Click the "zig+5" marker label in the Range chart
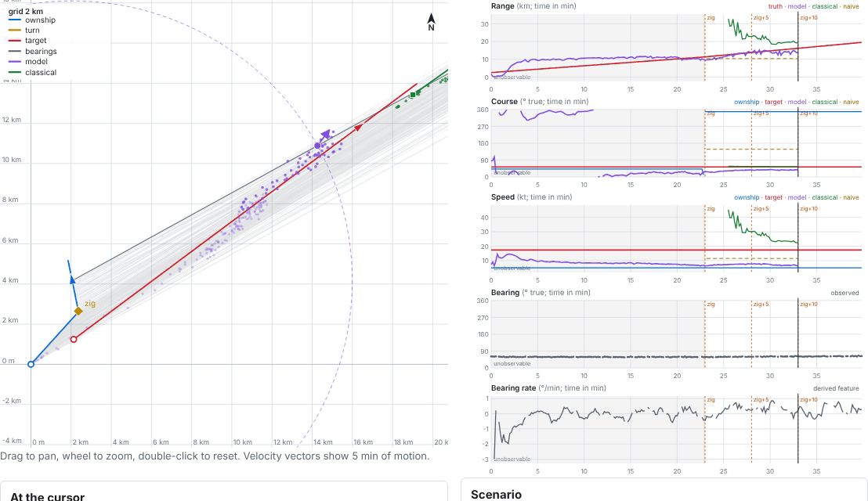The image size is (868, 501). (x=761, y=18)
